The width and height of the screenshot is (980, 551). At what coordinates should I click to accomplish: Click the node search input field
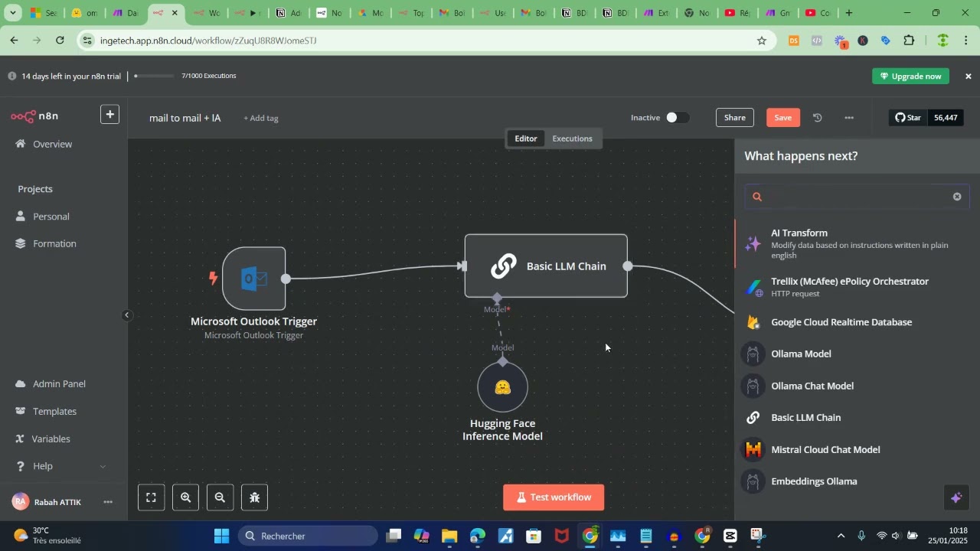click(857, 197)
